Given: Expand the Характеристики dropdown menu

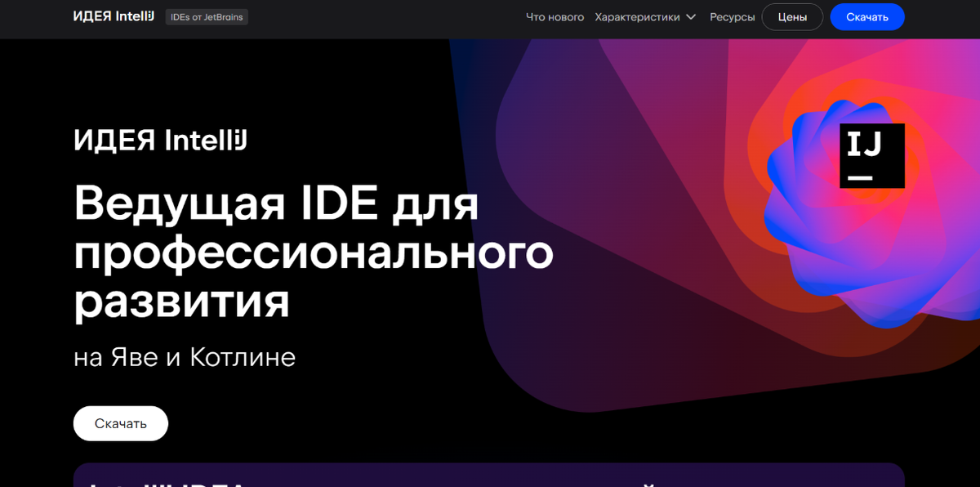Looking at the screenshot, I should tap(645, 17).
